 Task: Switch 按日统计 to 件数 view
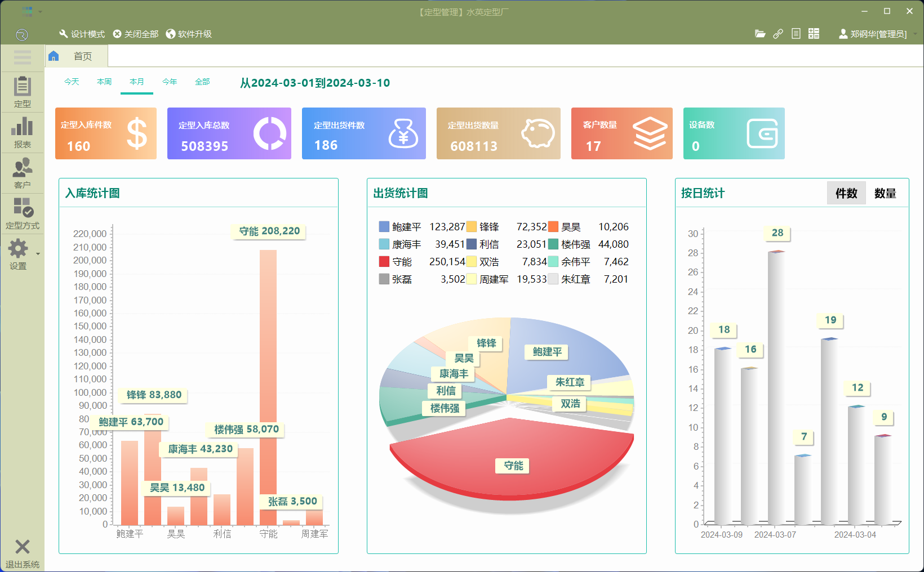pyautogui.click(x=846, y=193)
